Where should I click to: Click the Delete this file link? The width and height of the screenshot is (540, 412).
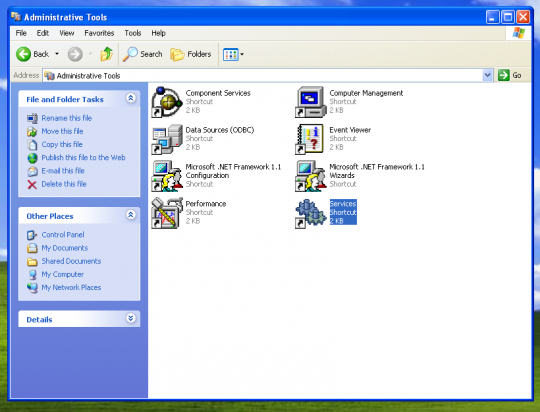(x=64, y=184)
